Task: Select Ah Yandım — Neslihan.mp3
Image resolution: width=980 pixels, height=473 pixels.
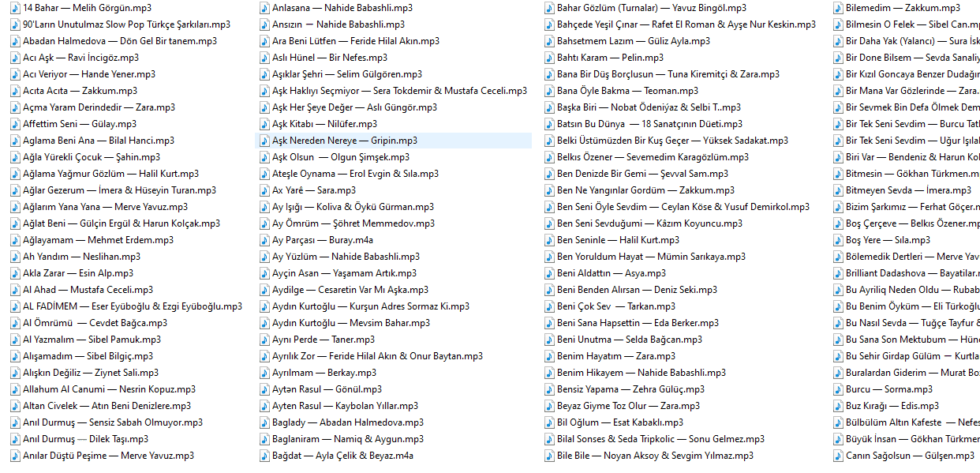Action: 82,257
